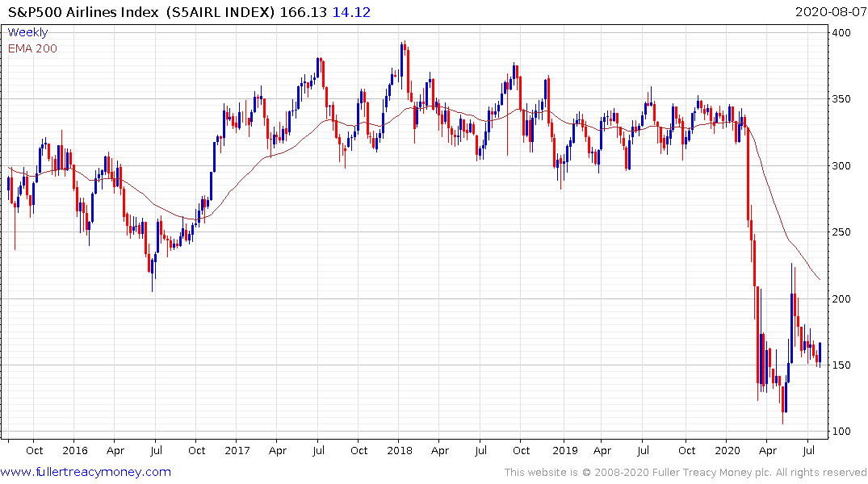
Task: Click the 300 label on the price axis
Action: [841, 166]
